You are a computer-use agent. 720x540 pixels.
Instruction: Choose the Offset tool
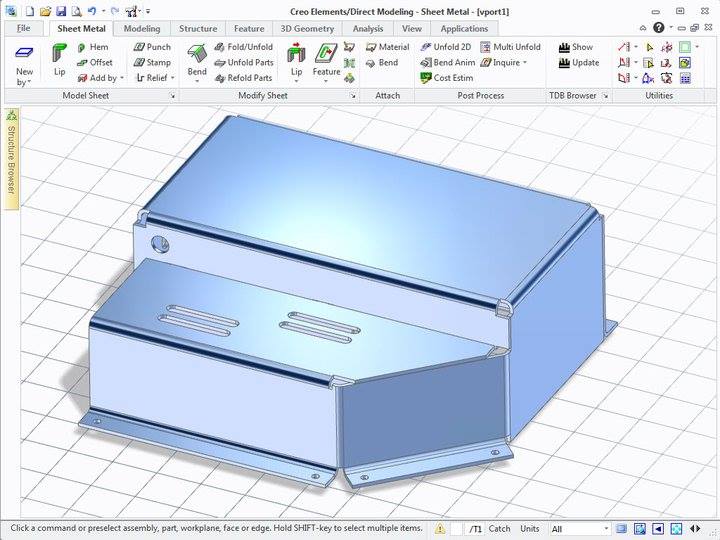(x=95, y=62)
